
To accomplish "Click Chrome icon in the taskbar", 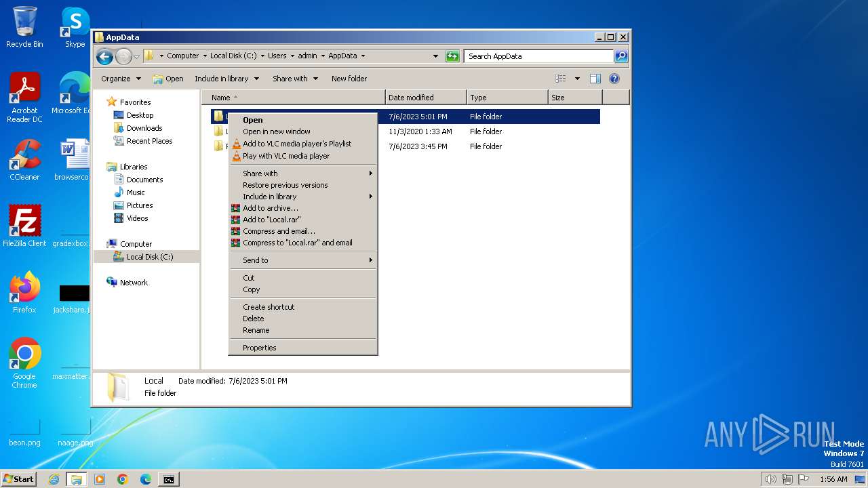I will point(123,479).
